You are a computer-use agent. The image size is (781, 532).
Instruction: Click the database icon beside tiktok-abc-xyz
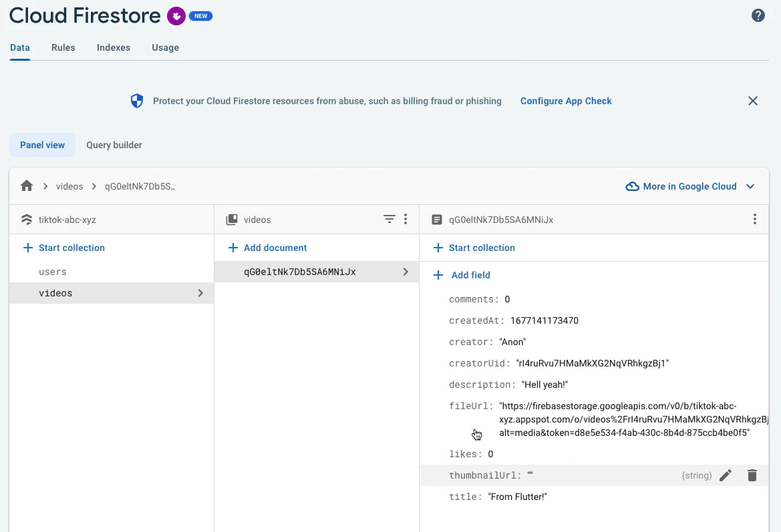27,220
